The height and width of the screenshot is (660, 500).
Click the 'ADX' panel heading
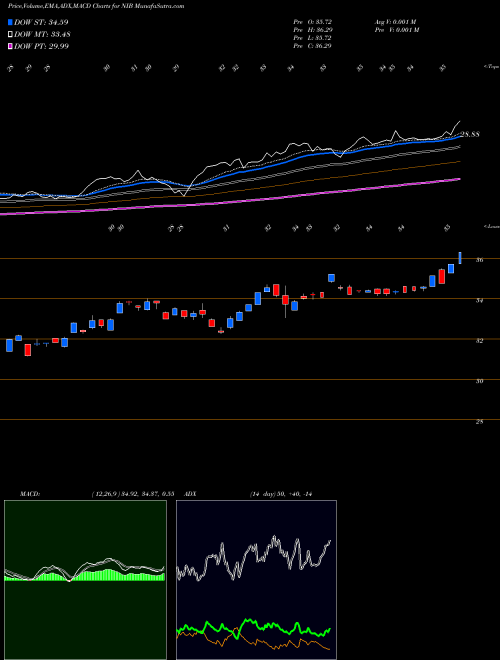click(x=189, y=494)
